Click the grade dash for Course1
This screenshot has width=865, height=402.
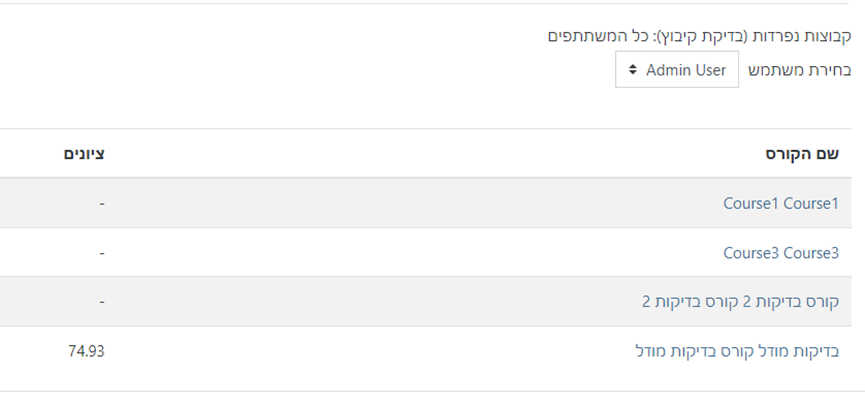pyautogui.click(x=102, y=203)
